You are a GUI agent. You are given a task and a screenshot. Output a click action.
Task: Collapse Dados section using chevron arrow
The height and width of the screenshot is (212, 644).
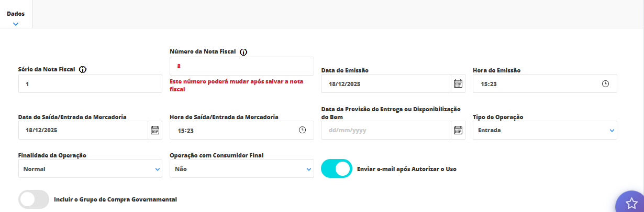click(x=16, y=24)
